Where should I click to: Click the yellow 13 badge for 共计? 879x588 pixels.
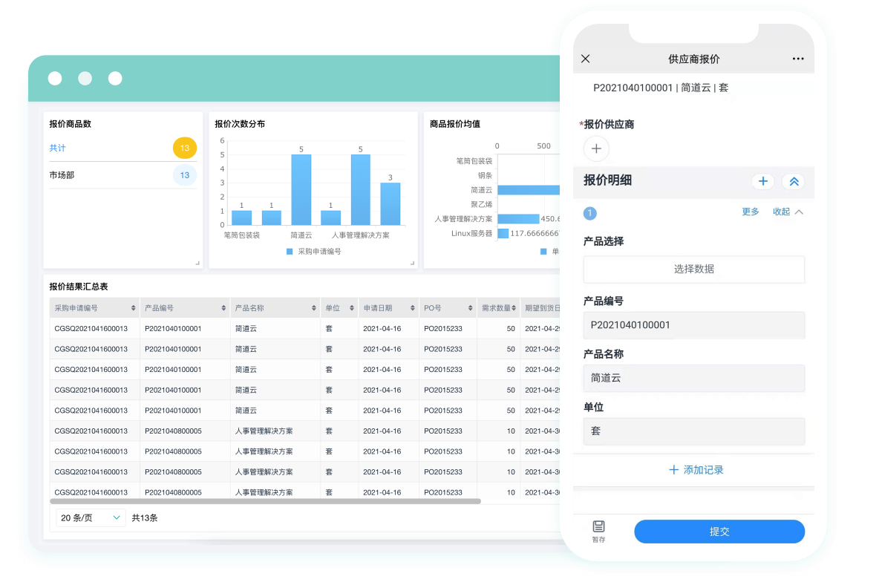tap(184, 148)
